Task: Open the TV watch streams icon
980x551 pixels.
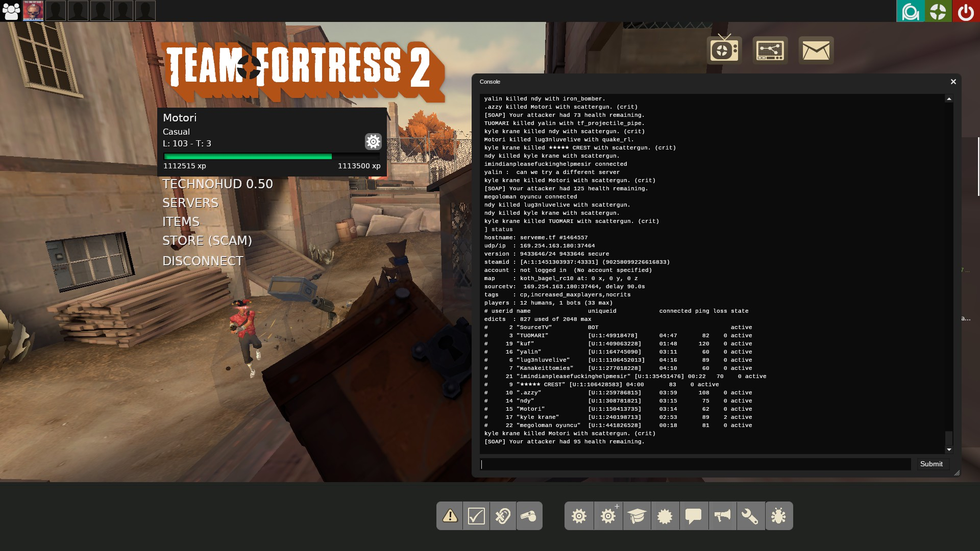Action: coord(724,50)
